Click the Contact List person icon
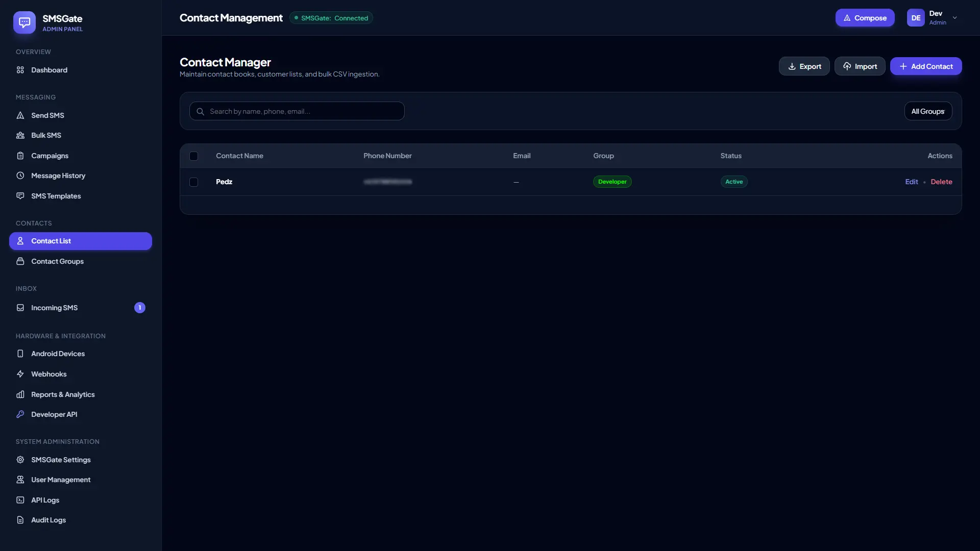980x551 pixels. pyautogui.click(x=20, y=241)
